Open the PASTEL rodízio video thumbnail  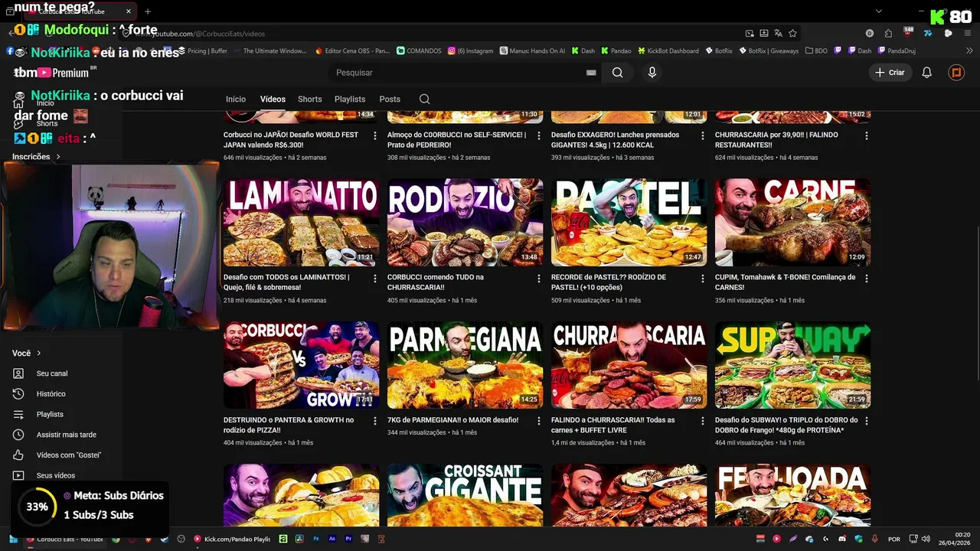tap(629, 223)
